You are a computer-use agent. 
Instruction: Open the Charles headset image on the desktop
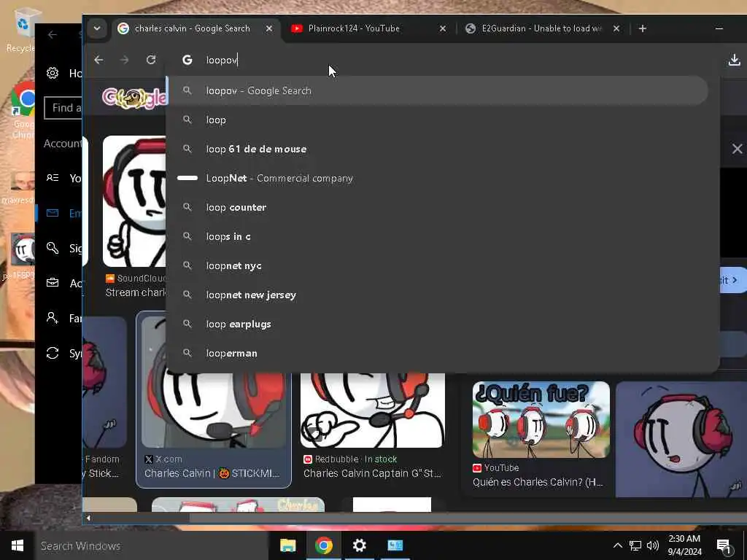point(22,249)
